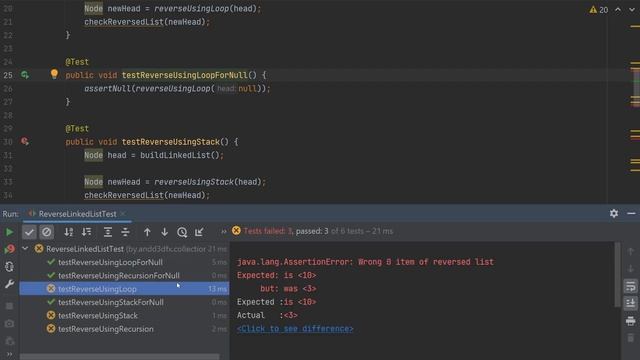Expand all test nodes icon
640x360 pixels.
(108, 232)
